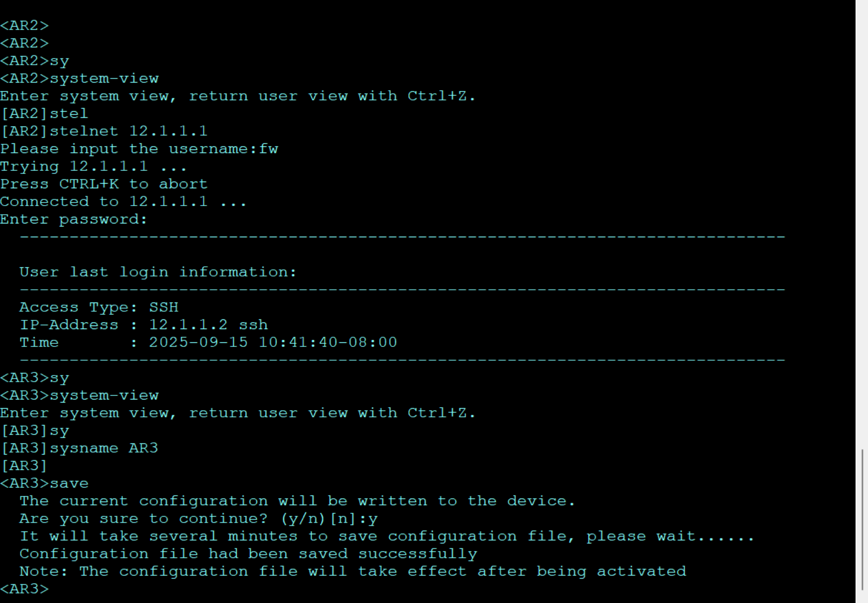
Task: Click the "<AR3>system-view" command line
Action: click(80, 395)
